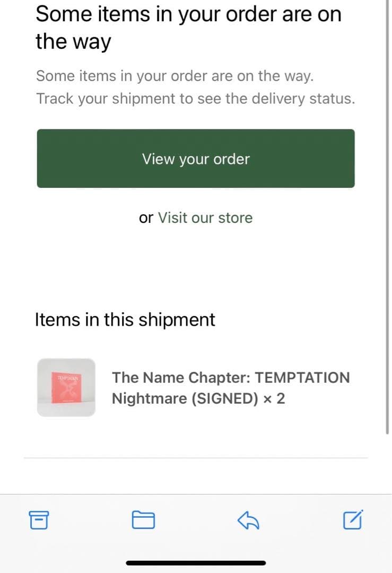Open the Move to folder icon

(143, 520)
